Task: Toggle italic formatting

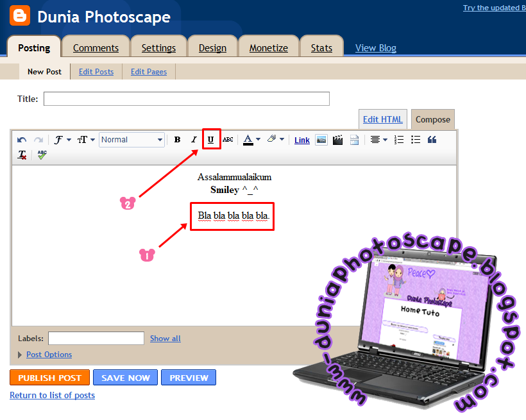Action: 194,140
